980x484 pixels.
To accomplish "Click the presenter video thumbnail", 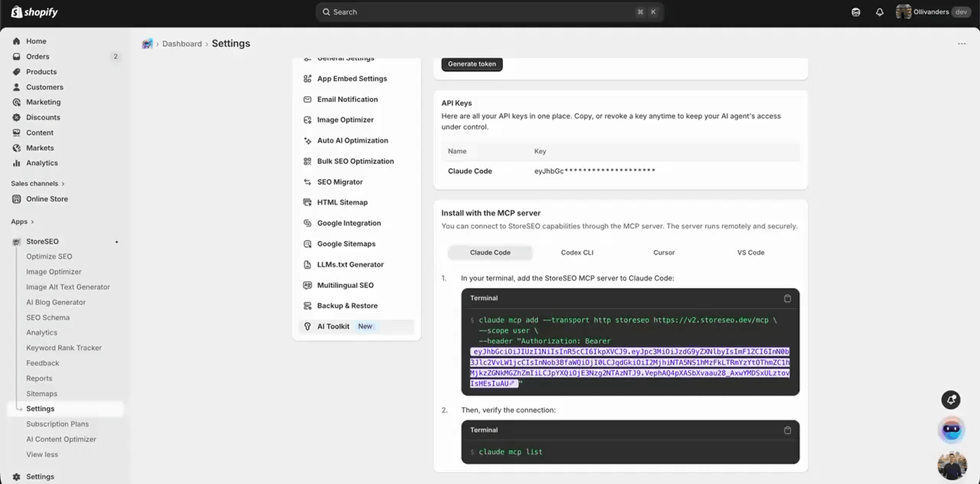I will point(951,466).
